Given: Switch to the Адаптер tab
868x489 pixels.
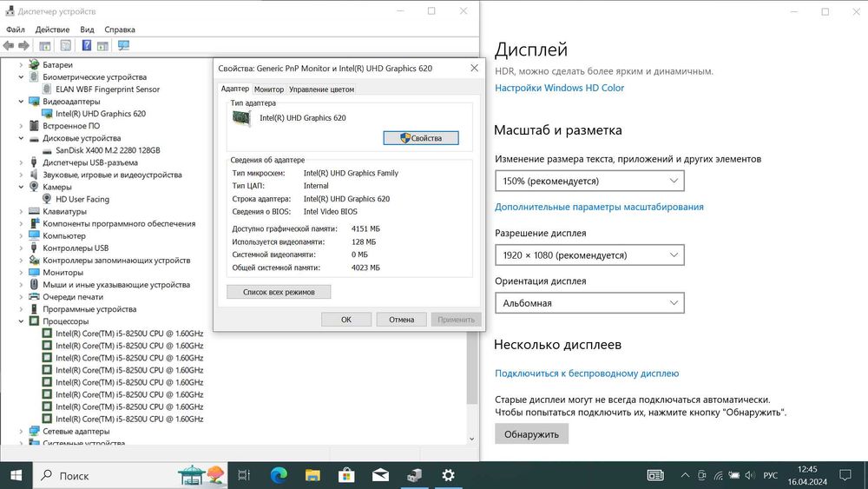Looking at the screenshot, I should (x=234, y=89).
